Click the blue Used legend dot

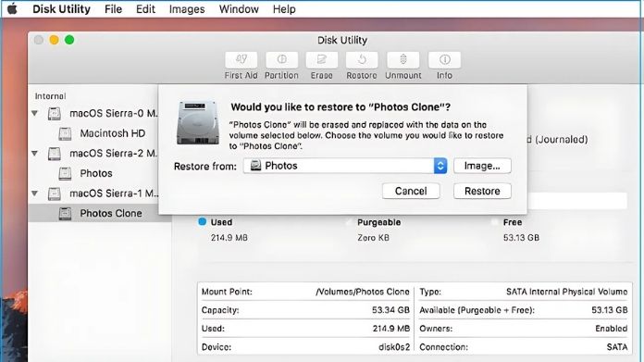click(202, 222)
